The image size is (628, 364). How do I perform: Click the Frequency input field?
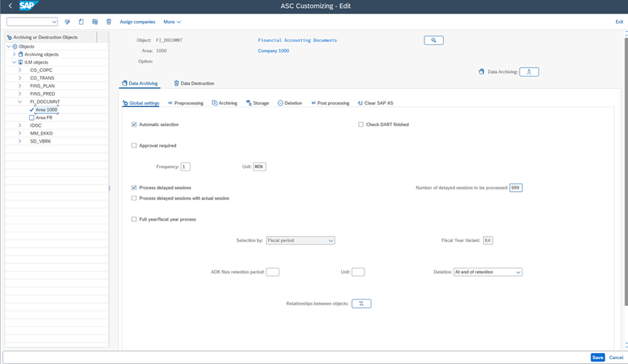[185, 166]
